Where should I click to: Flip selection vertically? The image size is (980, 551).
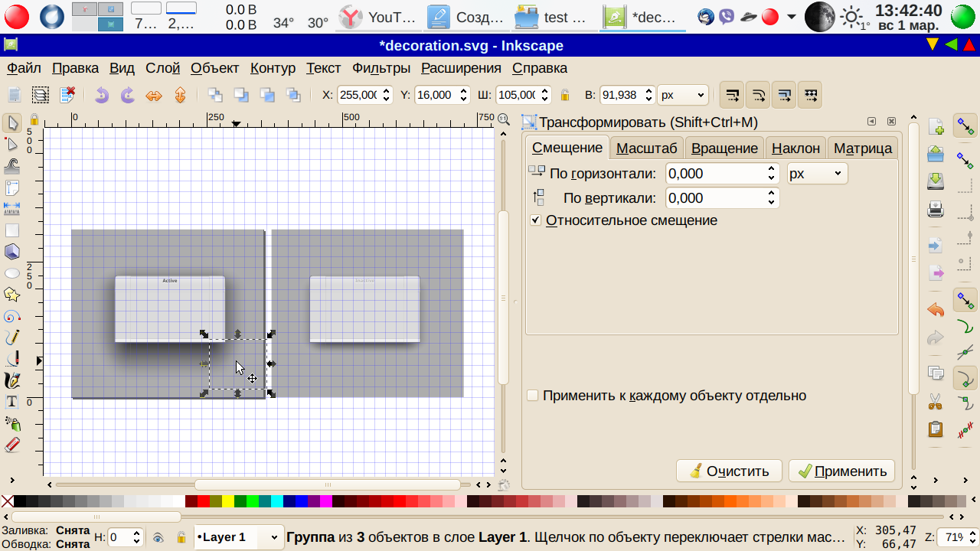(180, 95)
